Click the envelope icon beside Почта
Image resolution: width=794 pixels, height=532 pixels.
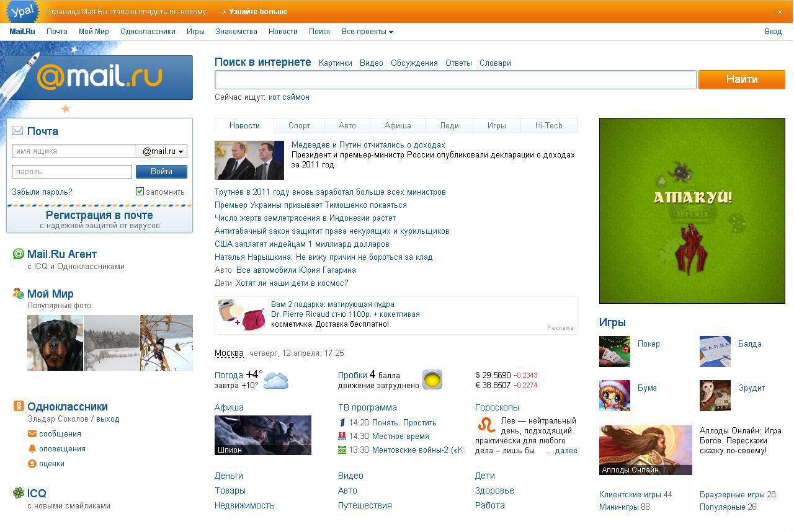[x=17, y=131]
